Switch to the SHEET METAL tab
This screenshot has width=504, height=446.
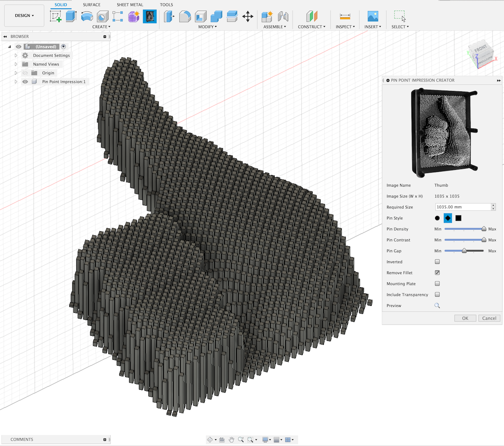(130, 5)
